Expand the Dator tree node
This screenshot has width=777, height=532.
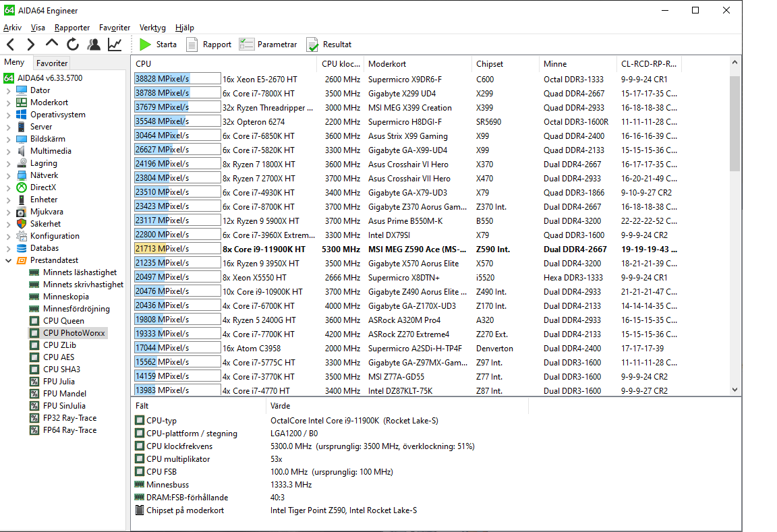click(x=8, y=90)
